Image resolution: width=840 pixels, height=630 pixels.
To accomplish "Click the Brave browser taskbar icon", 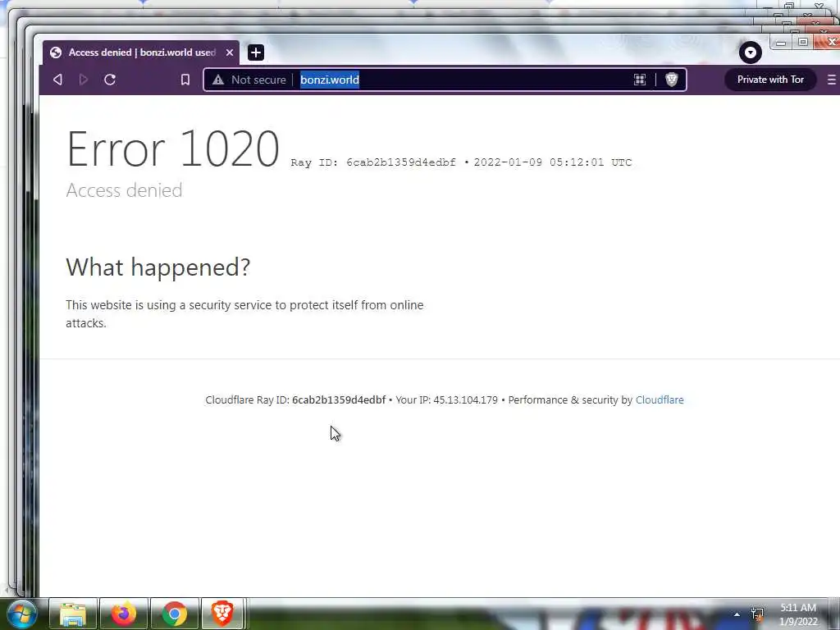I will tap(222, 614).
